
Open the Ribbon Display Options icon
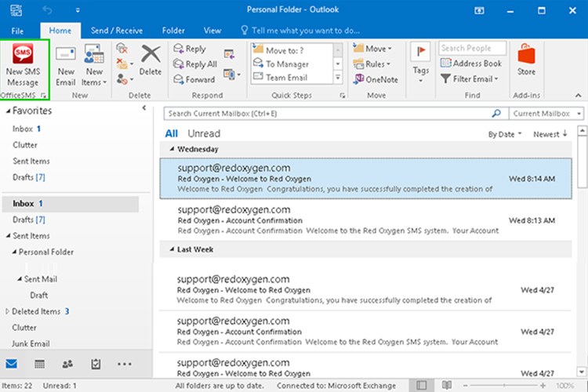pos(479,10)
